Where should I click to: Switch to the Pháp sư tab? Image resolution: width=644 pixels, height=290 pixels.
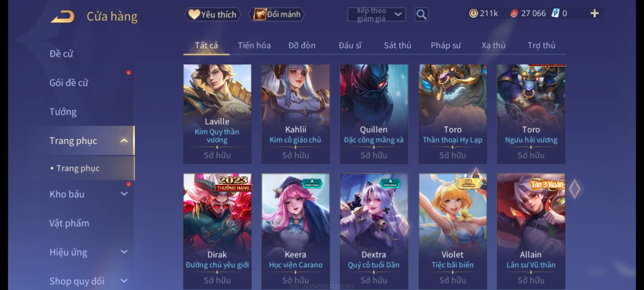coord(445,45)
